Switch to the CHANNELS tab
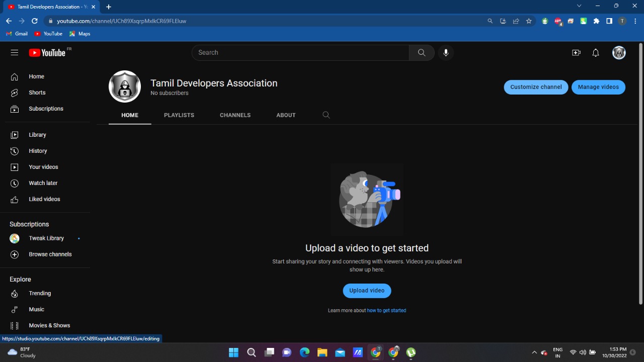The image size is (644, 362). tap(235, 115)
